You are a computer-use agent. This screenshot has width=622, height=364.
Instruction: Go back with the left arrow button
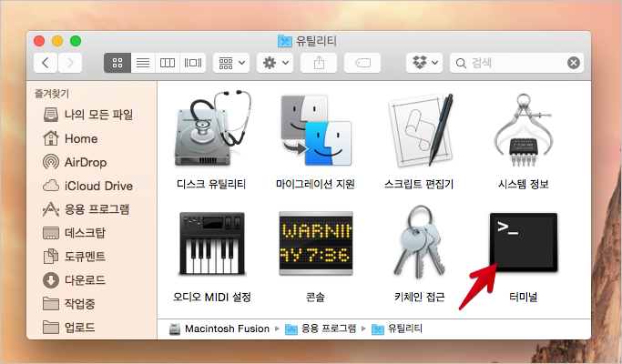(46, 63)
